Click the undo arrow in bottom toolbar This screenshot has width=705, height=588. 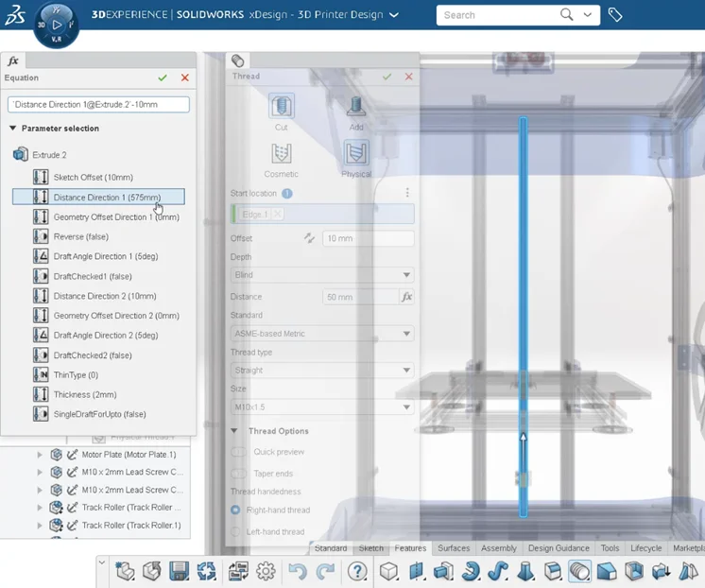pyautogui.click(x=298, y=571)
